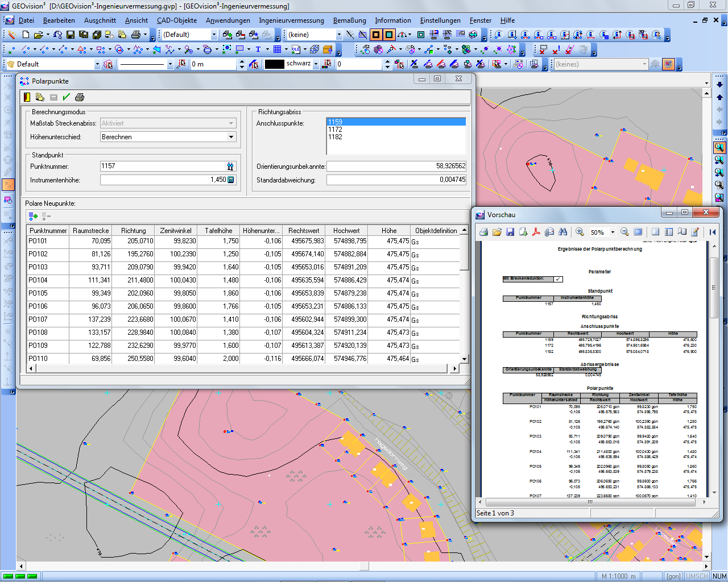728x582 pixels.
Task: Click the black color swatch in toolbar
Action: click(x=274, y=64)
